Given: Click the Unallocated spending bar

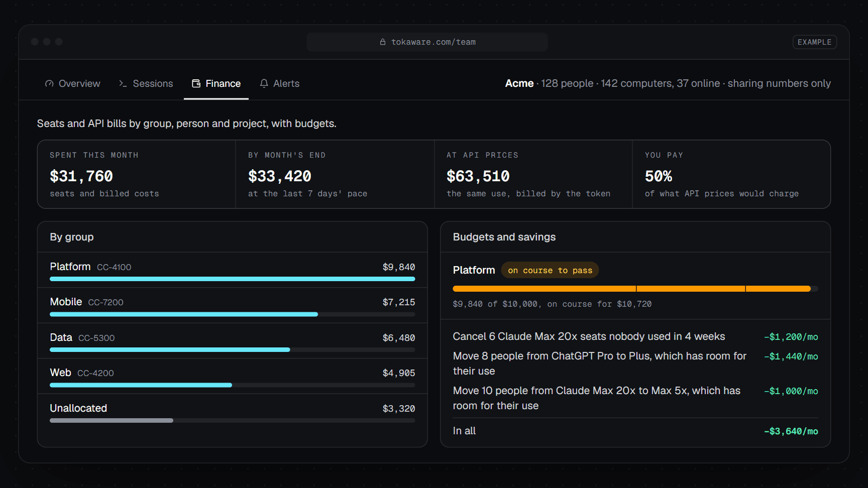Looking at the screenshot, I should pyautogui.click(x=233, y=421).
